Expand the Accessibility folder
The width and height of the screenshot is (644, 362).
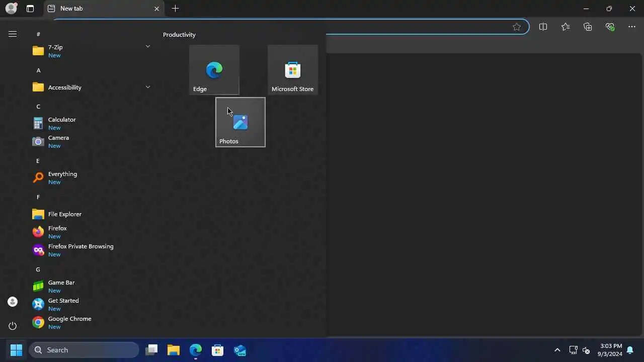click(91, 87)
